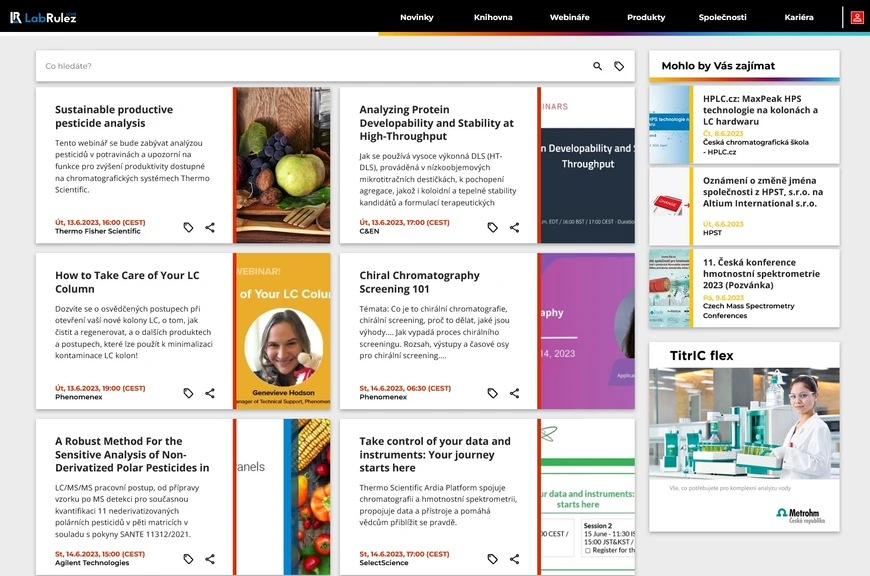Click date 'Út, 13.6.2023, 16:00 (CEST)'
Viewport: 870px width, 576px height.
[100, 223]
